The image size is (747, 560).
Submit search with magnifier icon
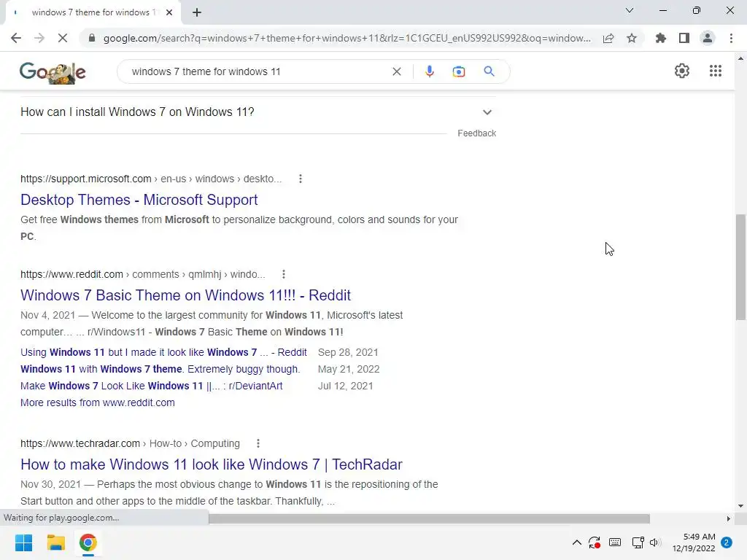pos(489,71)
